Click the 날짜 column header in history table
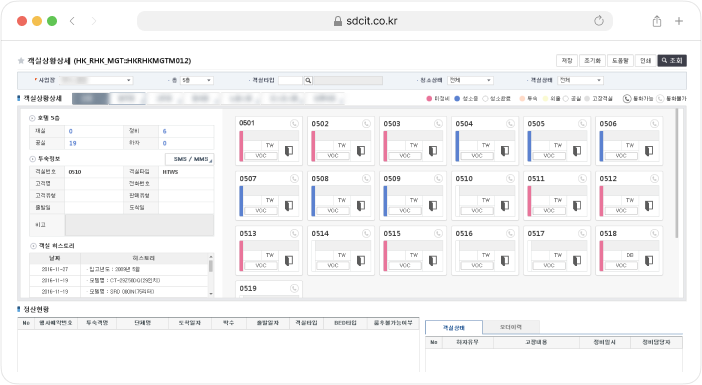Screen dimensions: 702x385 tap(55, 258)
